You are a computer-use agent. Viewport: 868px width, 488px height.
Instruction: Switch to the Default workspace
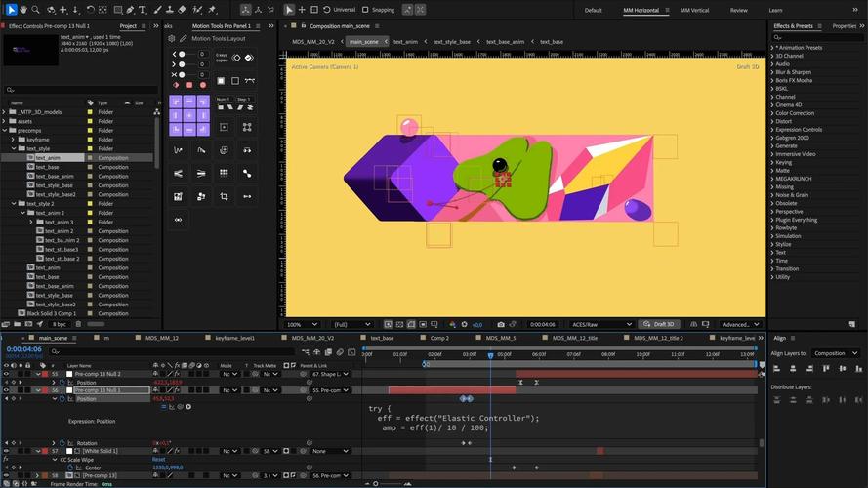coord(593,10)
